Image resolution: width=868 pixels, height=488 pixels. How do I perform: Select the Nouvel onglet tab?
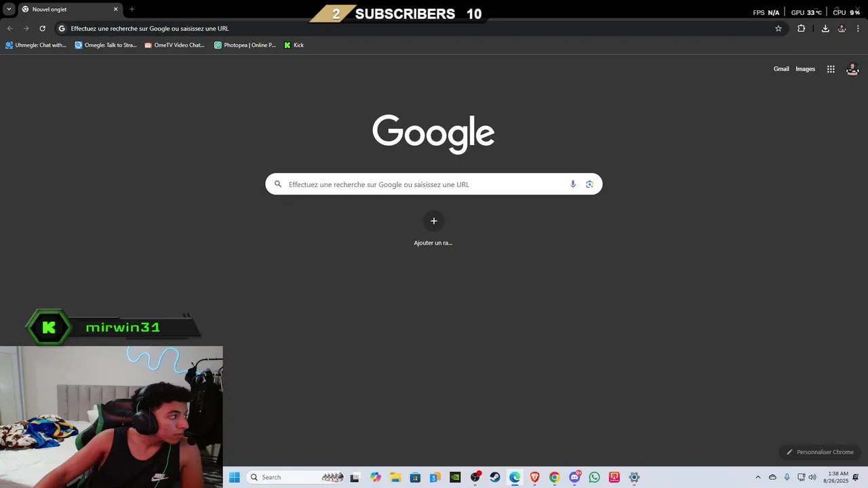70,9
